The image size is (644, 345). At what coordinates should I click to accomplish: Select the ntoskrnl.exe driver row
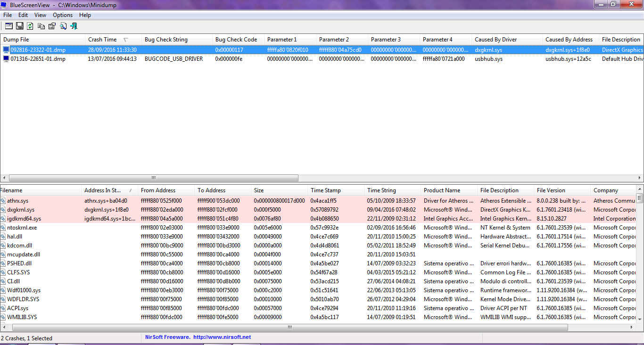point(22,228)
